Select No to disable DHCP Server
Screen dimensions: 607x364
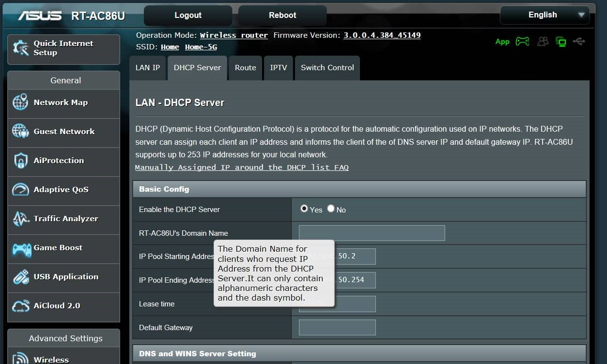point(331,209)
